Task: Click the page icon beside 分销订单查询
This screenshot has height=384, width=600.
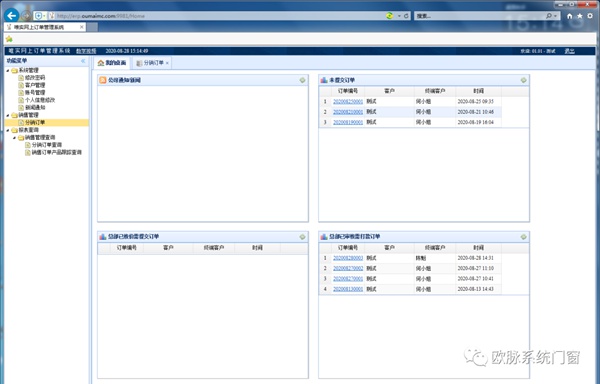Action: click(x=28, y=145)
